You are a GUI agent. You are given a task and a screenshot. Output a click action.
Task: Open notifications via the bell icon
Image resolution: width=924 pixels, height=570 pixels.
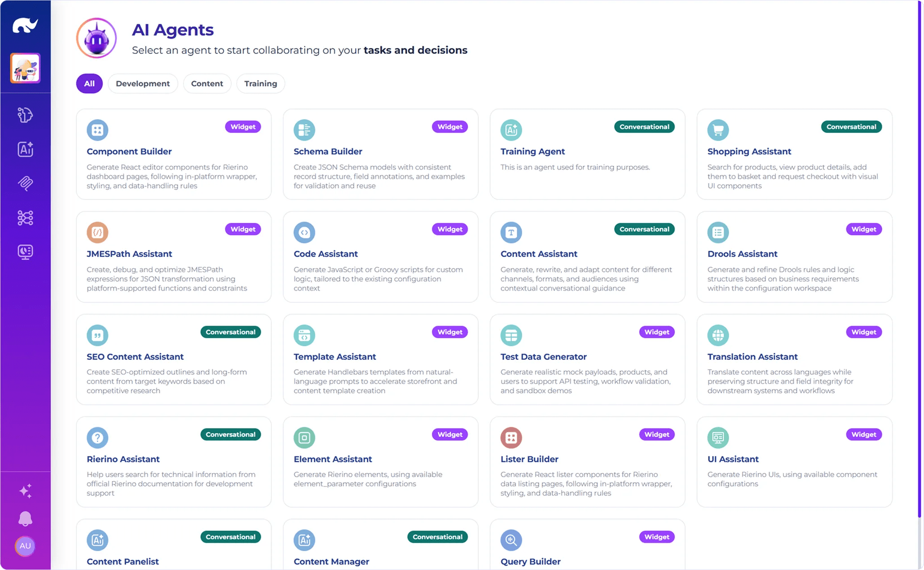coord(25,519)
